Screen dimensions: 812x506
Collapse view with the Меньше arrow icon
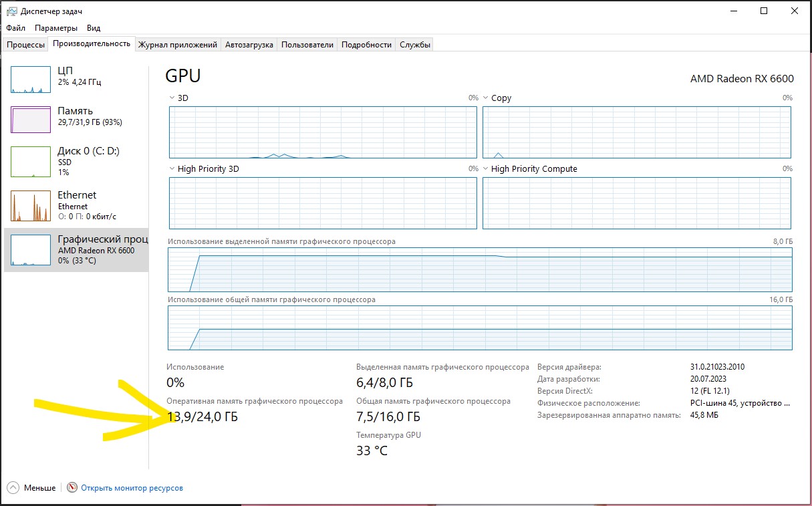(13, 488)
